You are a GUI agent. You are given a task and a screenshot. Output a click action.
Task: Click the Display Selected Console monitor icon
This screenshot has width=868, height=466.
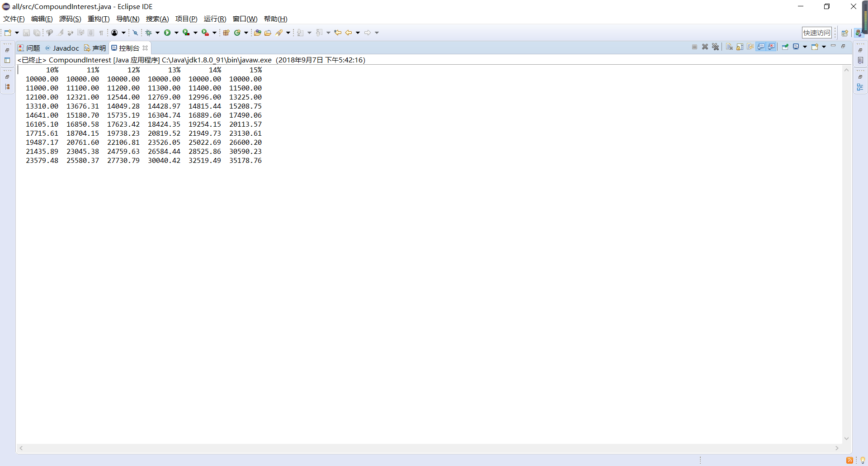796,47
